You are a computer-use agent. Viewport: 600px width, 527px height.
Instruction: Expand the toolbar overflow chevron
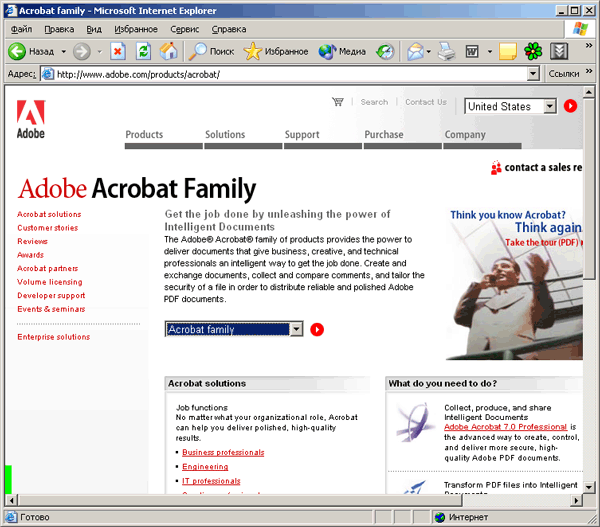coord(589,46)
